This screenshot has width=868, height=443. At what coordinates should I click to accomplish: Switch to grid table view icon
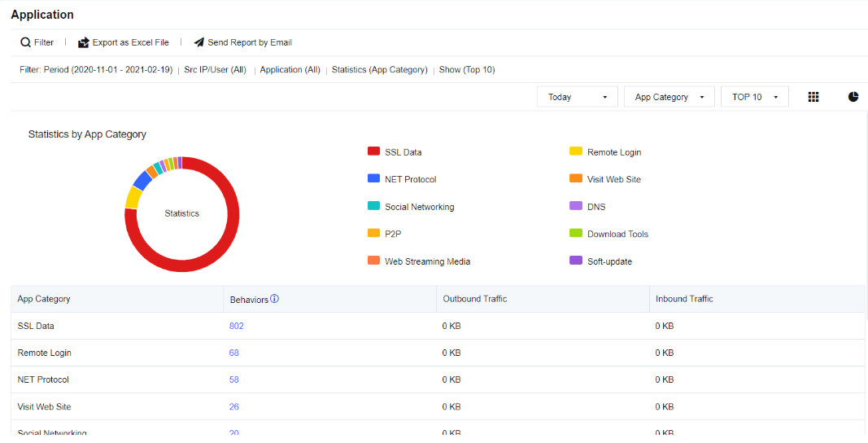(x=813, y=97)
